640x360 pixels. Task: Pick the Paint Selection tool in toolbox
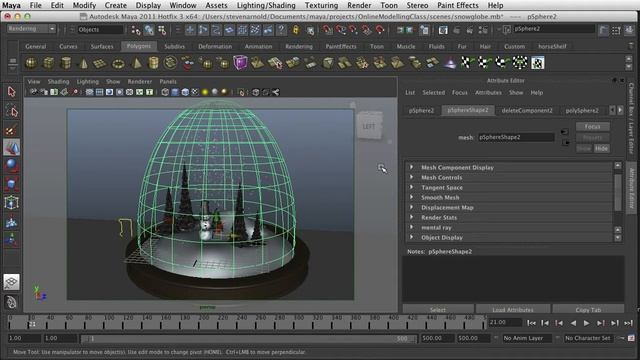coord(11,130)
